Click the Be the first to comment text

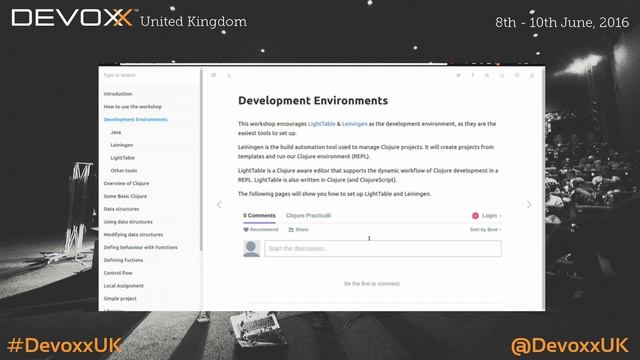click(x=372, y=283)
